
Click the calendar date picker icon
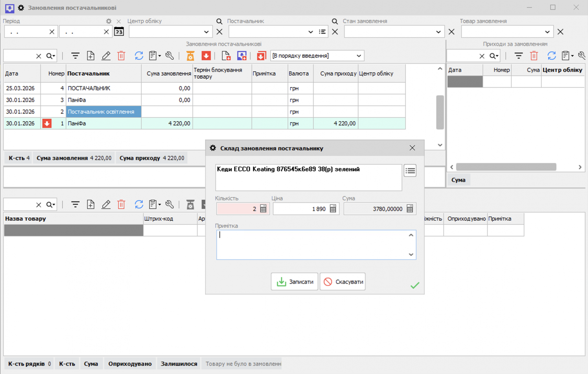pos(119,32)
